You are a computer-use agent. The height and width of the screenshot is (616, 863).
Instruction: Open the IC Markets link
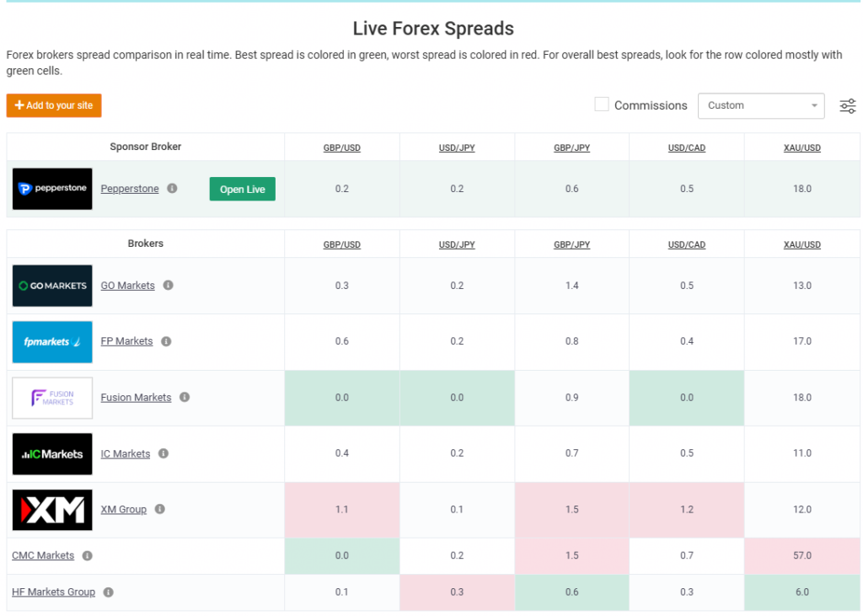tap(126, 453)
